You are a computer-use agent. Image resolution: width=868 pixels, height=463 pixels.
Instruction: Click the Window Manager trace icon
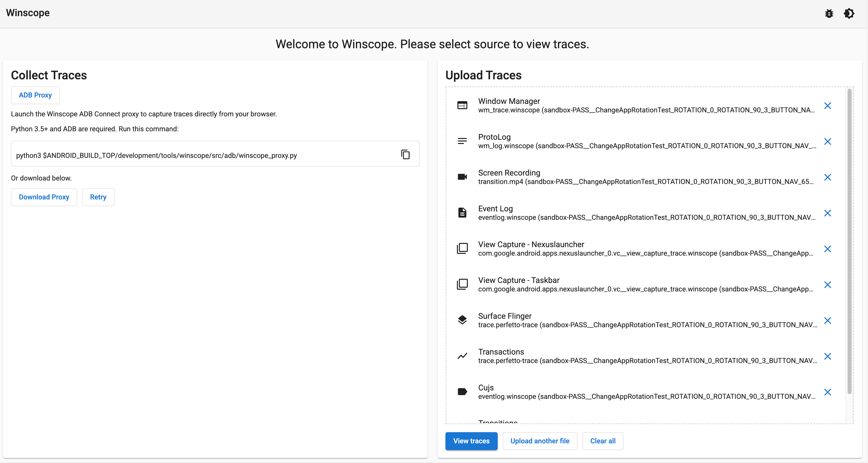click(462, 105)
